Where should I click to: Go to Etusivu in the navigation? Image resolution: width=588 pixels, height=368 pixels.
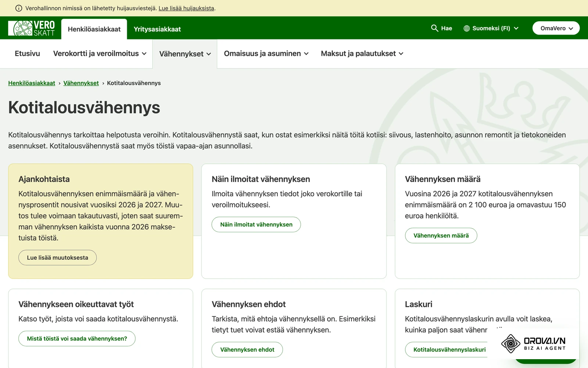tap(27, 54)
